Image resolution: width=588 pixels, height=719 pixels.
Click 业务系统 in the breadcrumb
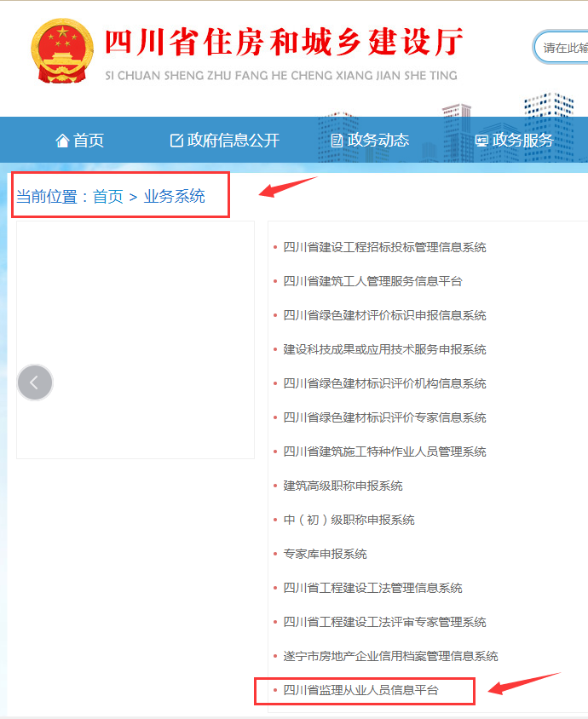click(175, 197)
